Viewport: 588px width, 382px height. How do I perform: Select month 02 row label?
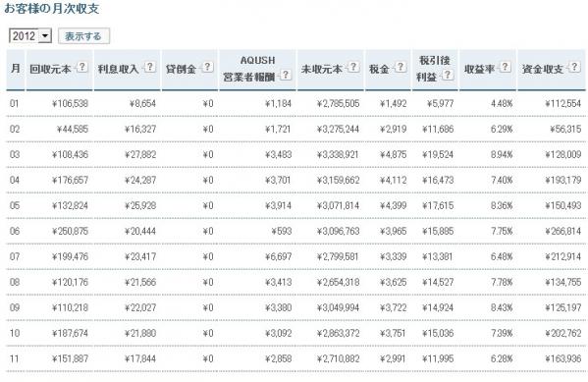(x=15, y=129)
